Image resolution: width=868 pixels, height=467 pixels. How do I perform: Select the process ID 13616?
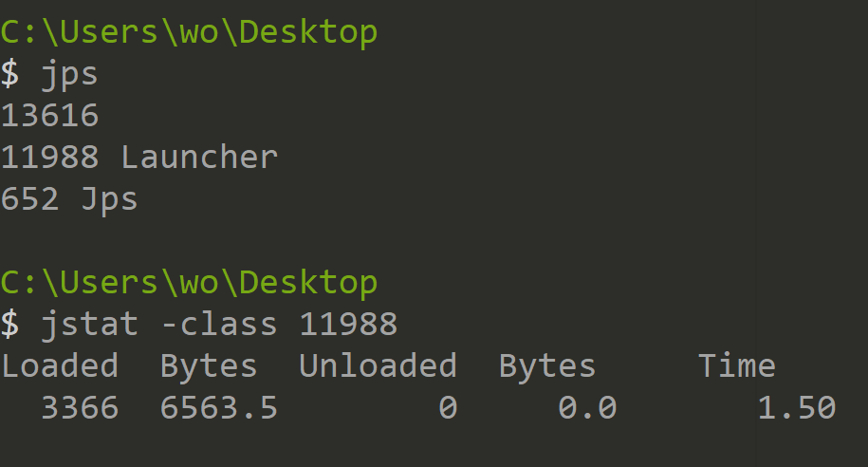(49, 116)
